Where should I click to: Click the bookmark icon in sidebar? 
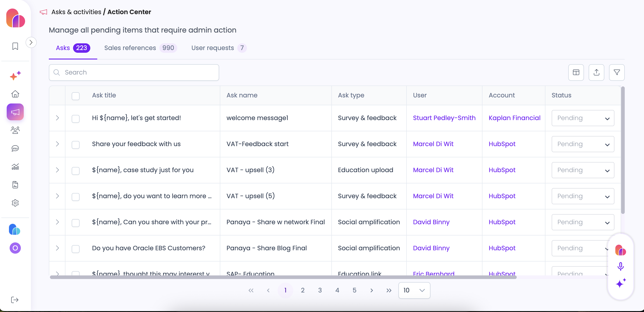[x=15, y=46]
